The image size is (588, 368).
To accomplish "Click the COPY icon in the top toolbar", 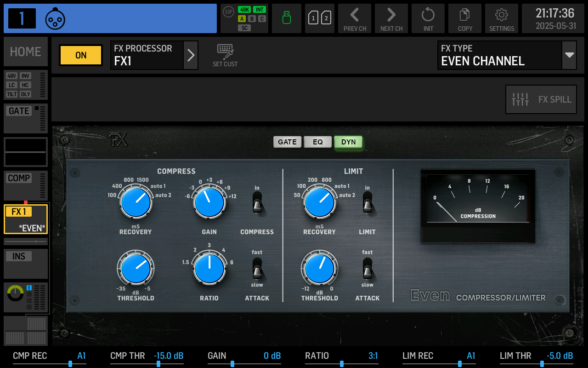I will (464, 18).
